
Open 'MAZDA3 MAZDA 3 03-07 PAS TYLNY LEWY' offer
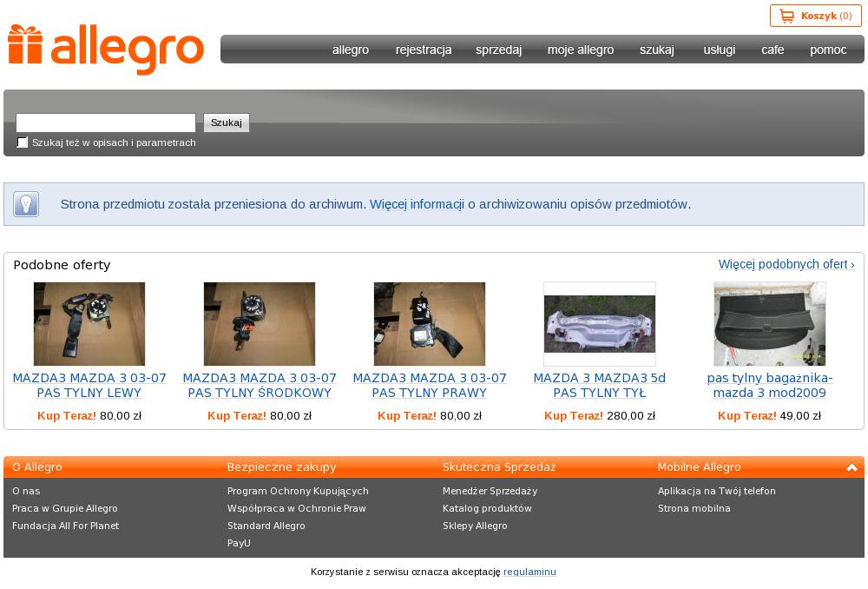[x=89, y=385]
